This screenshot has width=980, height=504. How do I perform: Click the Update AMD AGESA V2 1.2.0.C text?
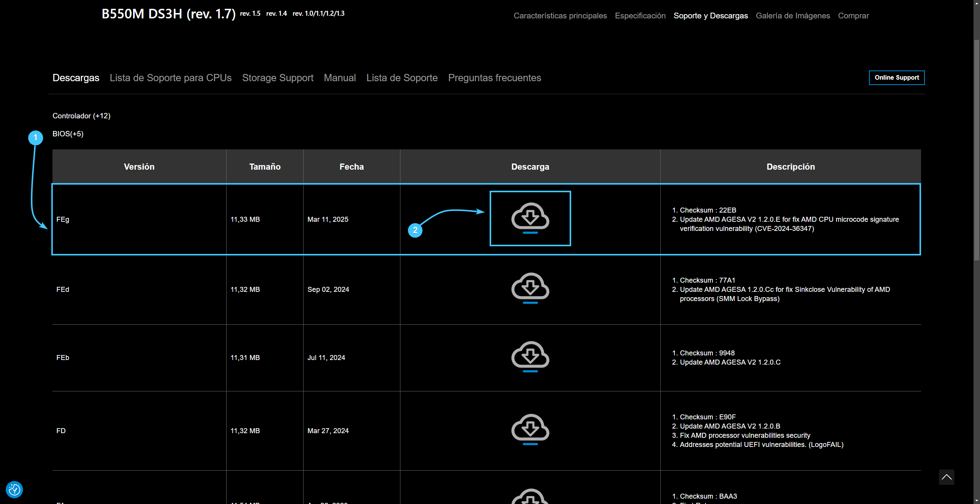pyautogui.click(x=730, y=362)
